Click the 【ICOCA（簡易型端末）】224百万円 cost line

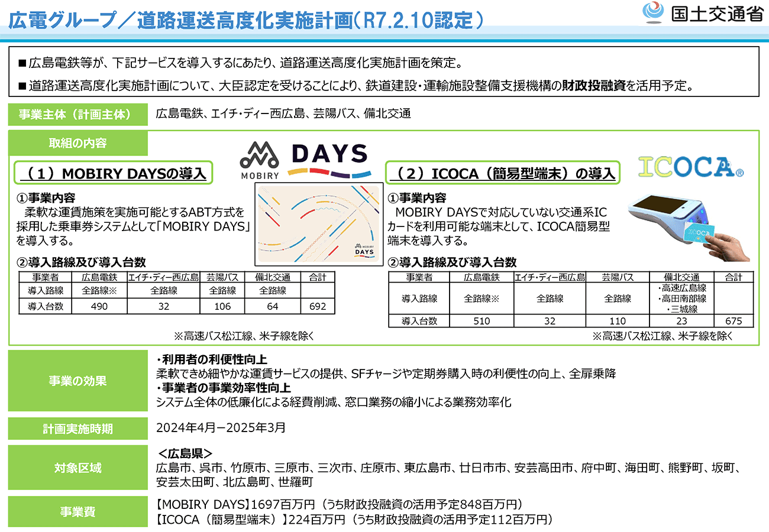tap(355, 520)
